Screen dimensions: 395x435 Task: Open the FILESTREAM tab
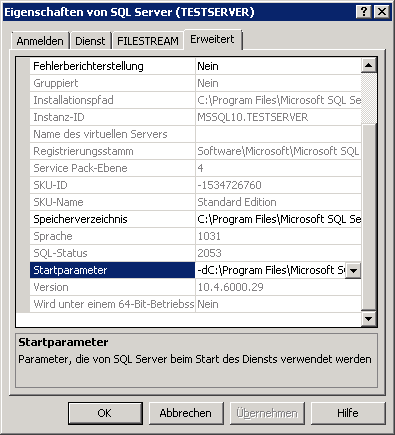click(x=148, y=41)
